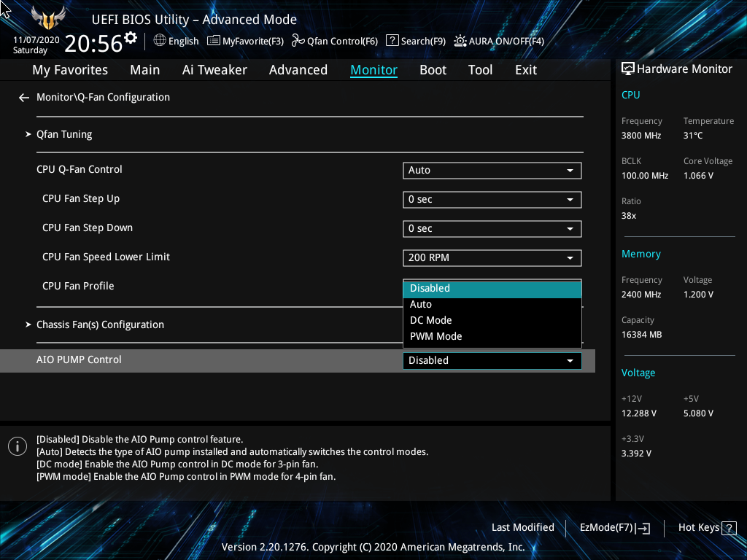Click Hot Keys button text

tap(698, 528)
